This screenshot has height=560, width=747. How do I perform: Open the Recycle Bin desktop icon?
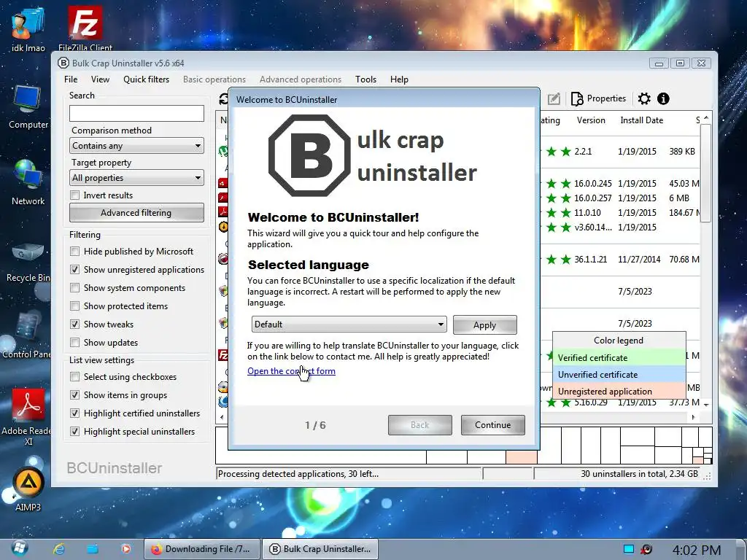[28, 262]
